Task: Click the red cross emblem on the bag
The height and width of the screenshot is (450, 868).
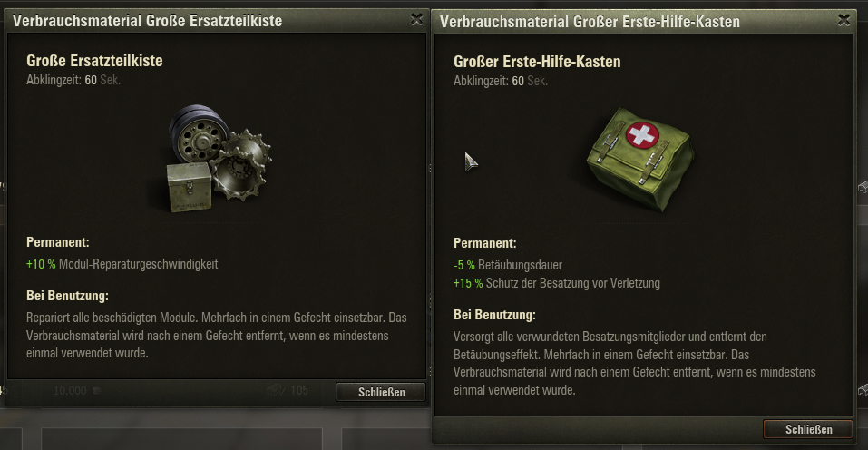Action: point(642,135)
